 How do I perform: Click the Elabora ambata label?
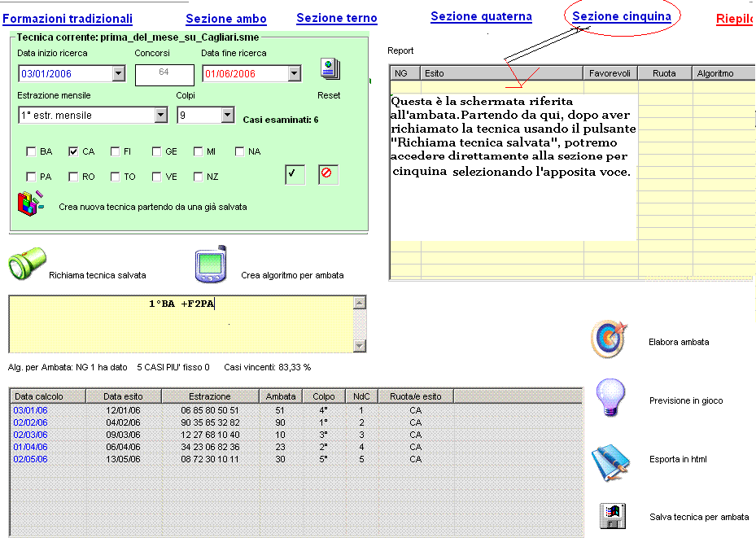coord(679,342)
